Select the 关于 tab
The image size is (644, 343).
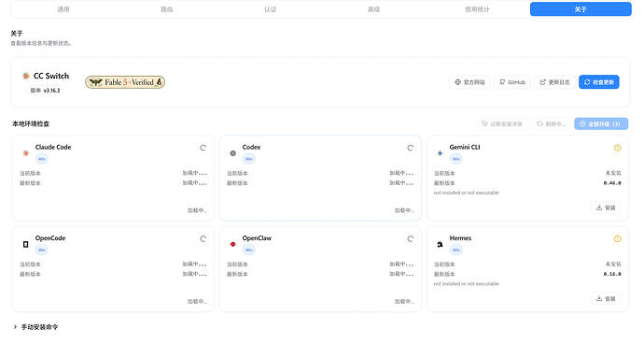pyautogui.click(x=581, y=9)
